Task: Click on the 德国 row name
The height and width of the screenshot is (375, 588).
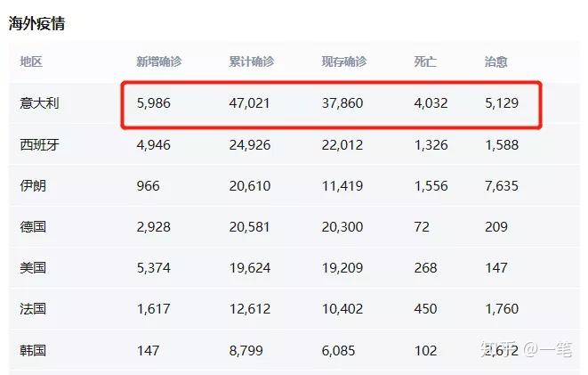Action: click(x=33, y=226)
